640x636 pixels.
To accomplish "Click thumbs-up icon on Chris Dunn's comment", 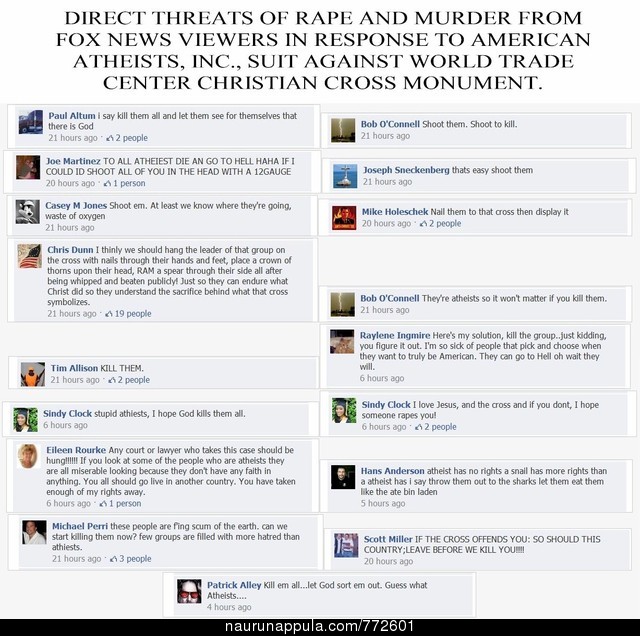I will 109,314.
